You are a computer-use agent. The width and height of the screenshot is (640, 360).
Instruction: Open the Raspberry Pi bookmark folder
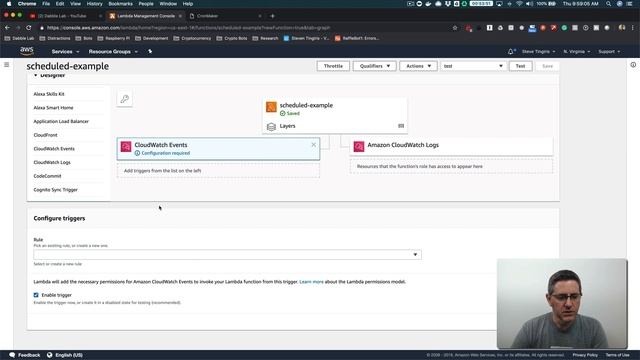tap(113, 38)
